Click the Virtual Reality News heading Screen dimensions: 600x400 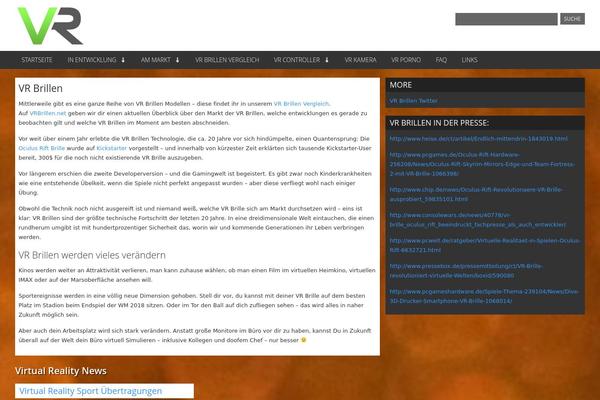(61, 371)
